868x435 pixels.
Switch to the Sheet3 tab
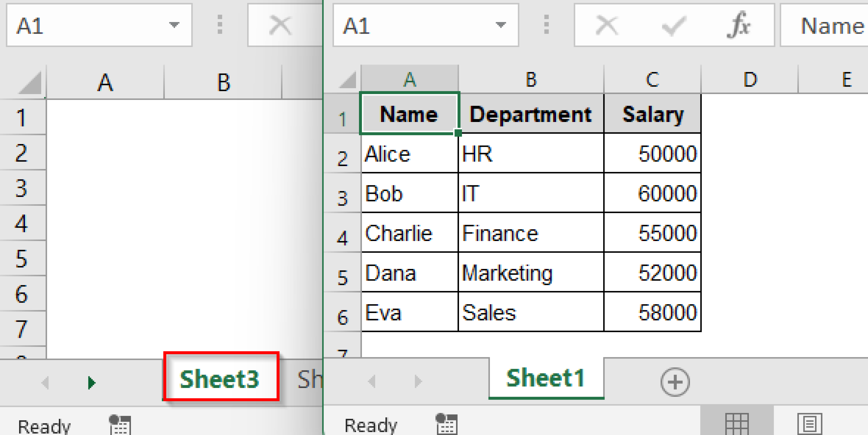220,378
